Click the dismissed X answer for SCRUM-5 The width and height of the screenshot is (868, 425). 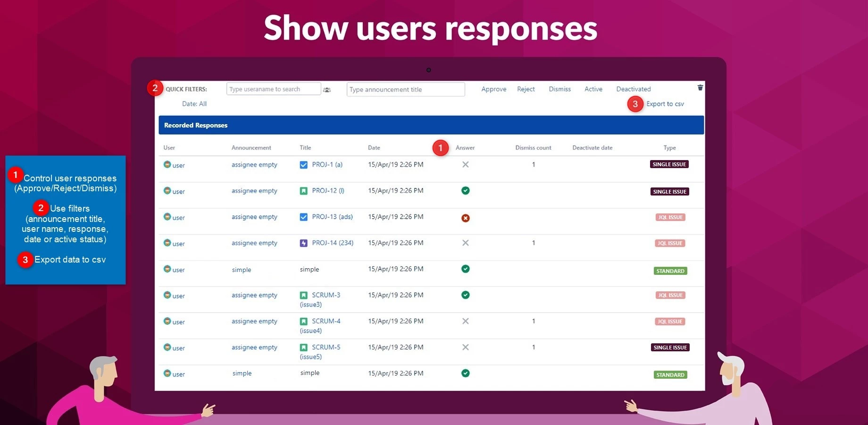coord(466,347)
